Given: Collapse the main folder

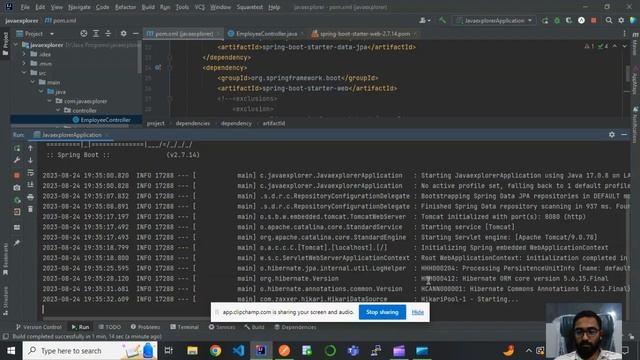Looking at the screenshot, I should [x=33, y=82].
